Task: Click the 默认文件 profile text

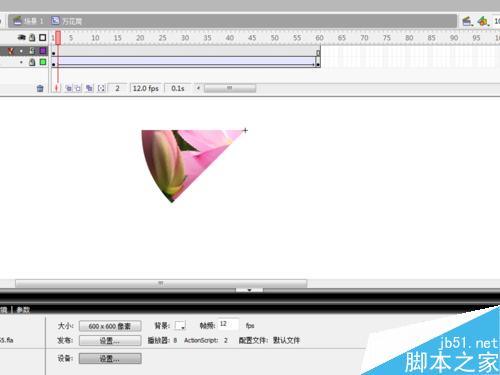Action: (x=286, y=340)
